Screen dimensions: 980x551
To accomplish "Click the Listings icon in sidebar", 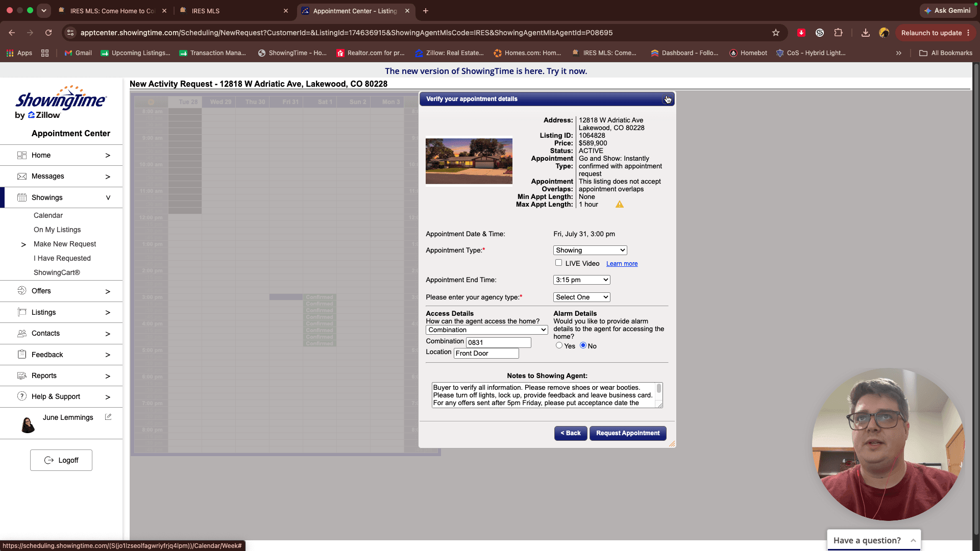I will click(22, 312).
